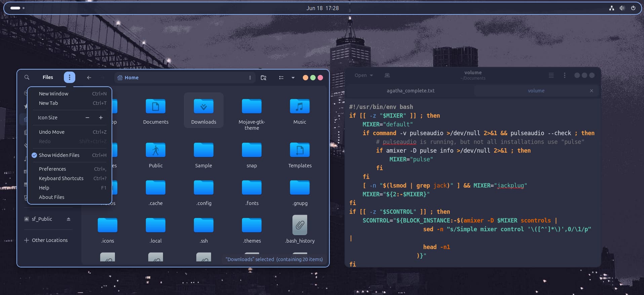This screenshot has height=295, width=644.
Task: Open the .gnupg folder
Action: click(300, 193)
